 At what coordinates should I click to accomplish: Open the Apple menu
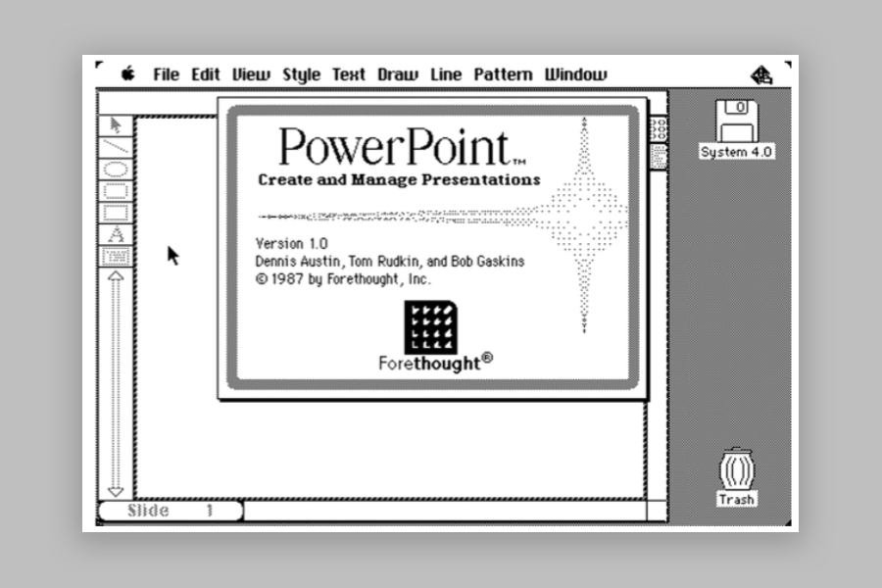127,74
